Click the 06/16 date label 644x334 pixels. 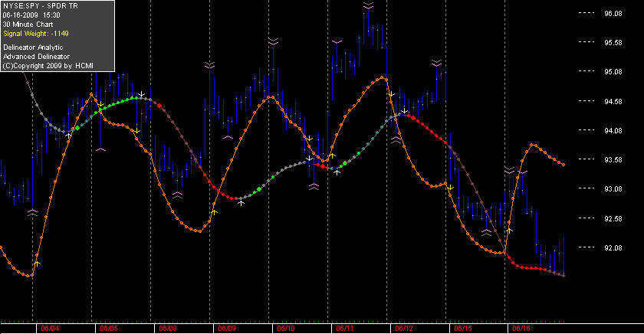pos(521,329)
